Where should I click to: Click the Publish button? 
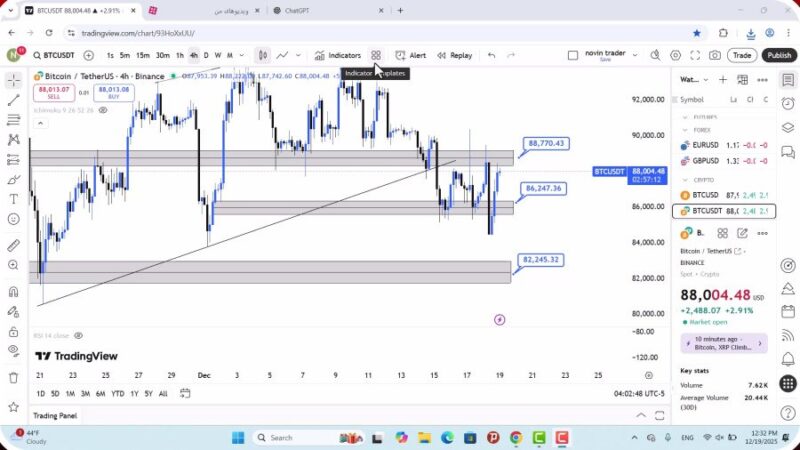[x=778, y=56]
